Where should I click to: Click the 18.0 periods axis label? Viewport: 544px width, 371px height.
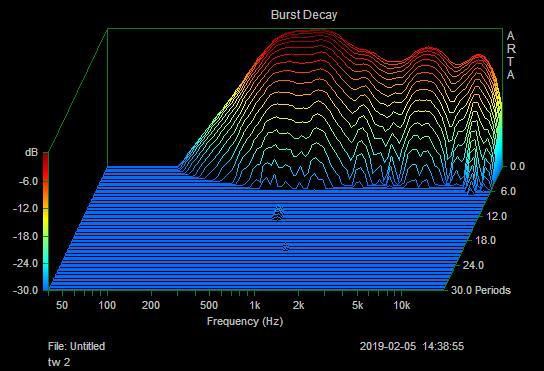[x=485, y=240]
